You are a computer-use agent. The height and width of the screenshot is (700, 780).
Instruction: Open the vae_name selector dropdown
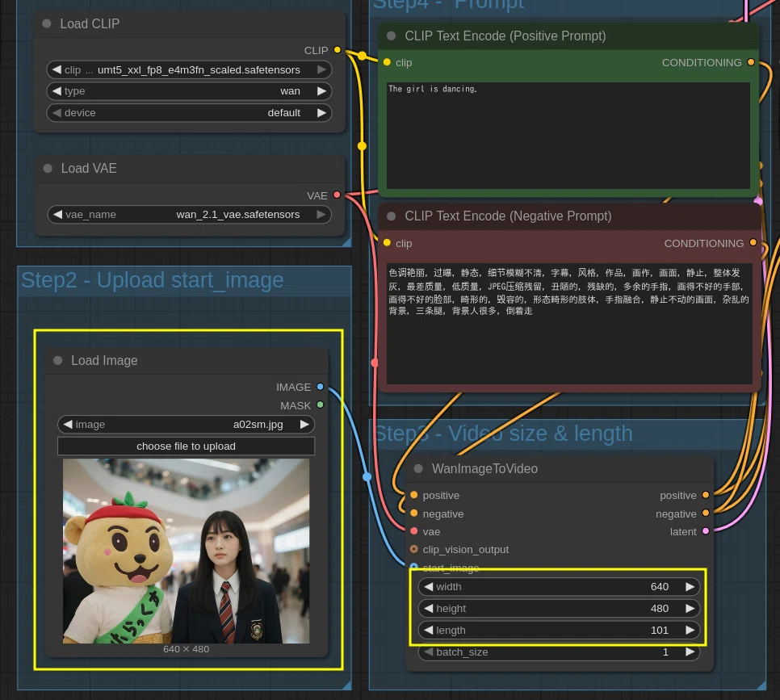pos(189,215)
